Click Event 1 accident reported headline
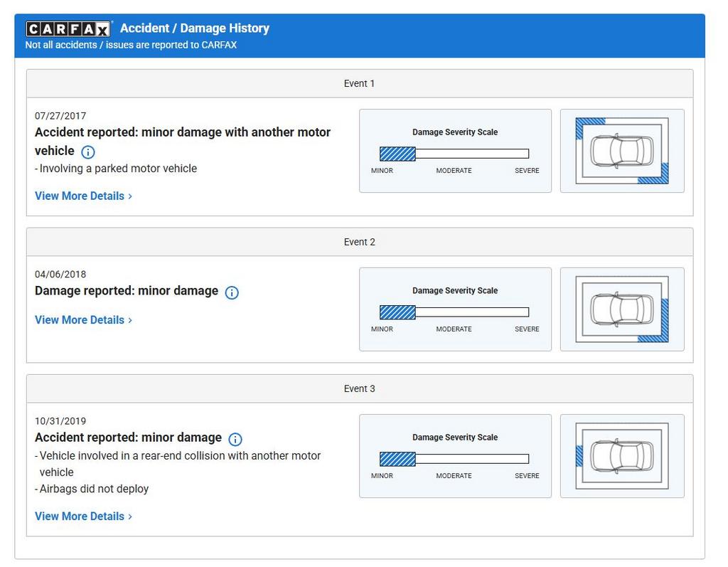Image resolution: width=728 pixels, height=567 pixels. coord(183,133)
